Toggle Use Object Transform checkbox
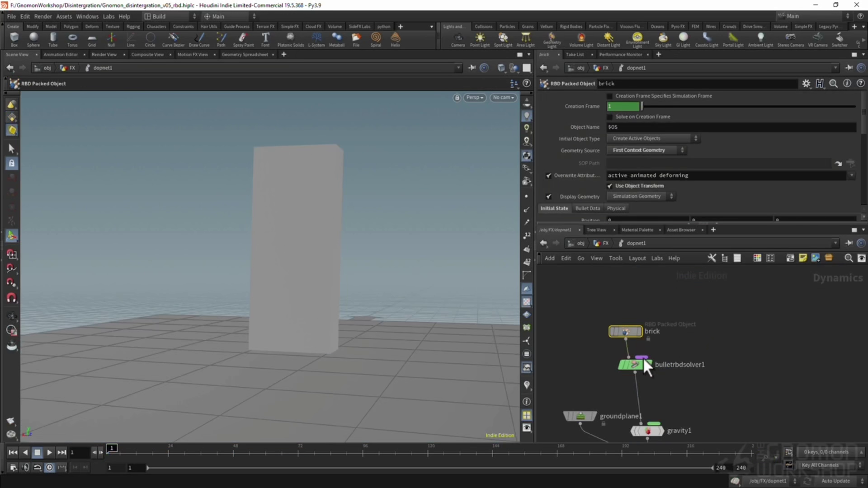This screenshot has width=868, height=488. pyautogui.click(x=610, y=186)
